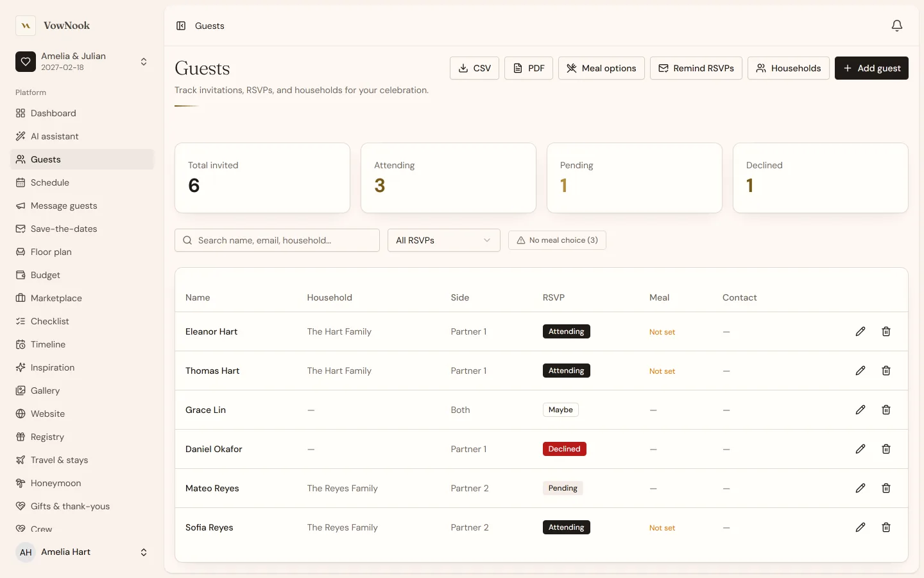The height and width of the screenshot is (578, 924).
Task: Expand the Amelia & Julian wedding switcher
Action: coord(82,62)
